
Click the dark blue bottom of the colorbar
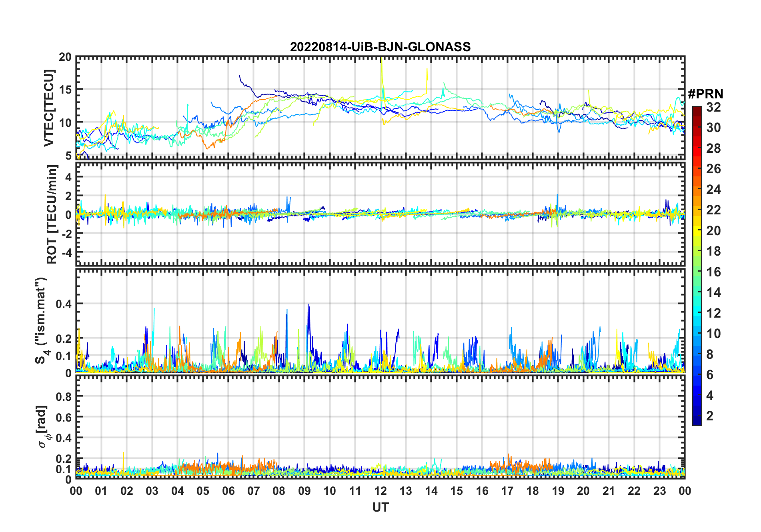(697, 420)
